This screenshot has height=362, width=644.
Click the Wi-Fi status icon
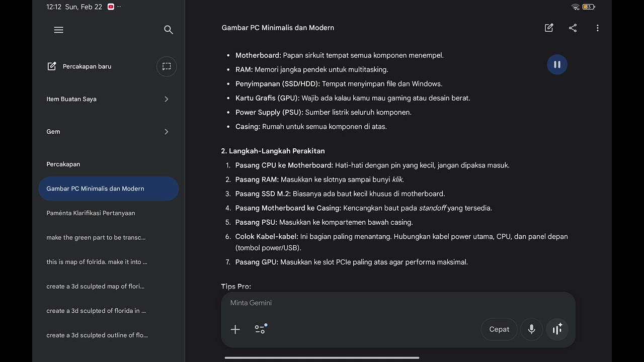pos(576,7)
